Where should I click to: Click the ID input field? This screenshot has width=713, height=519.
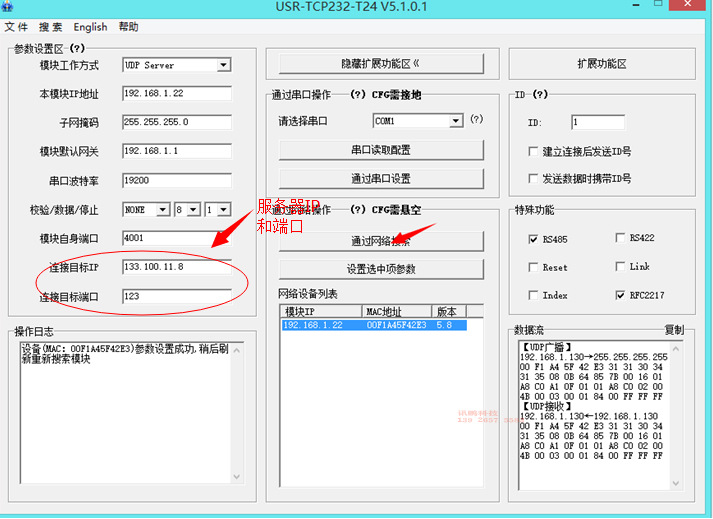598,122
